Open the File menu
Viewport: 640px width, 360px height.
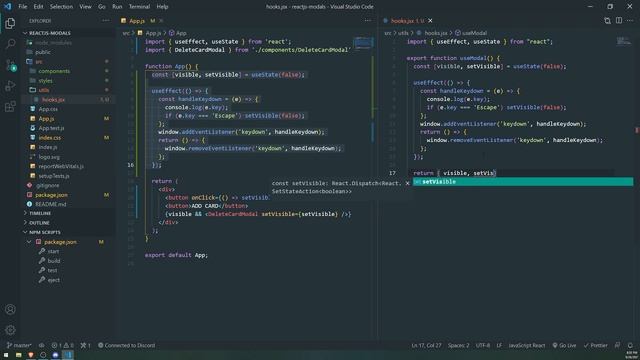click(x=23, y=7)
